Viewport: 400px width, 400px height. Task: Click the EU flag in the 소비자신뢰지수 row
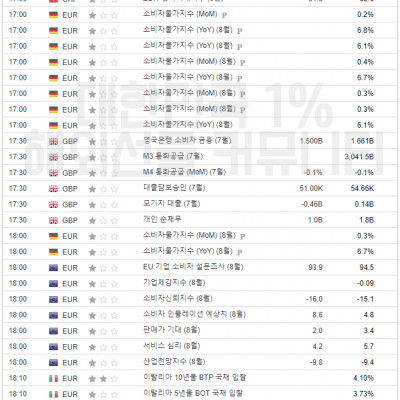click(x=53, y=299)
